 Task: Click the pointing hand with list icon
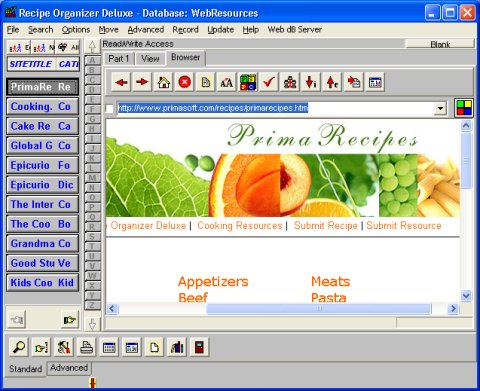click(41, 347)
